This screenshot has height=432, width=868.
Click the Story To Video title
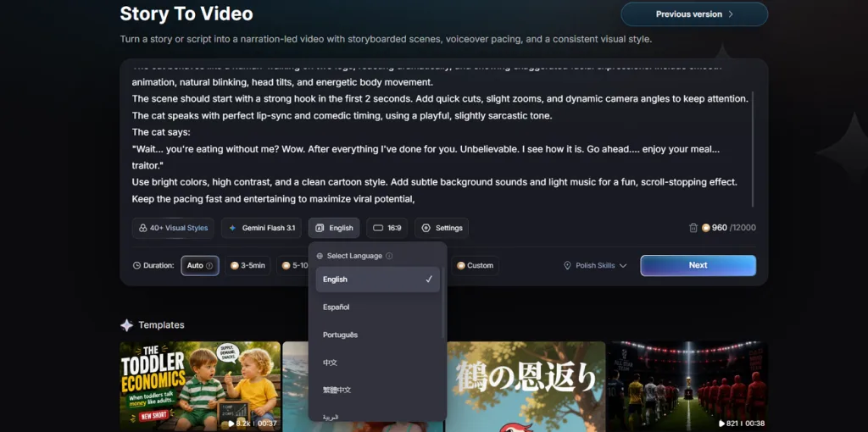pos(186,14)
